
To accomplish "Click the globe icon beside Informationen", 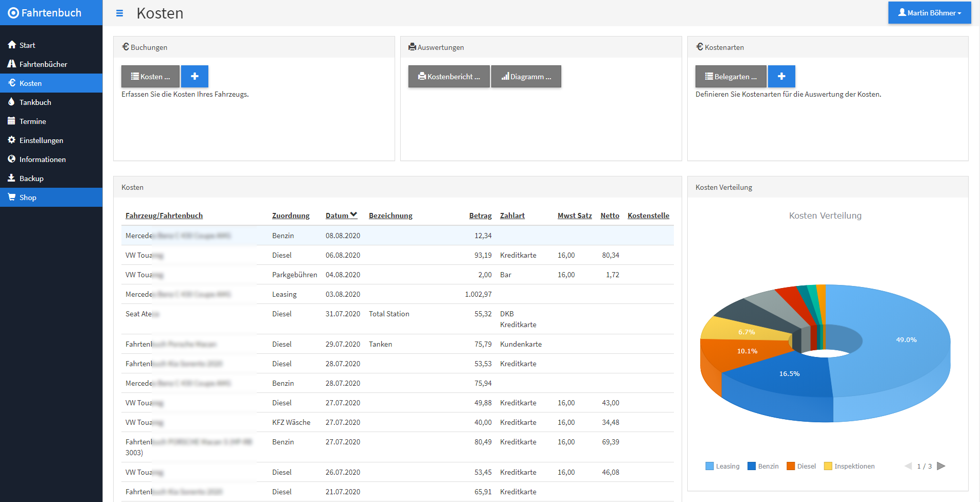I will (x=11, y=159).
